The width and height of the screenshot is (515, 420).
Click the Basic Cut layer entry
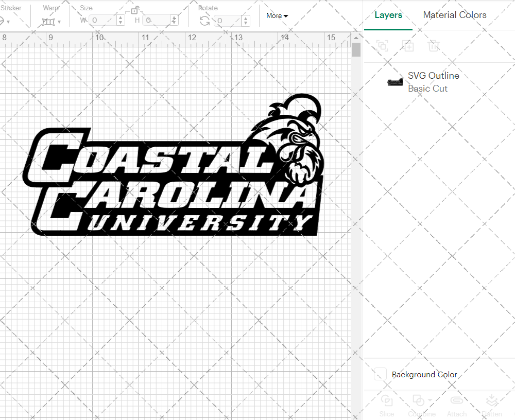coord(428,89)
